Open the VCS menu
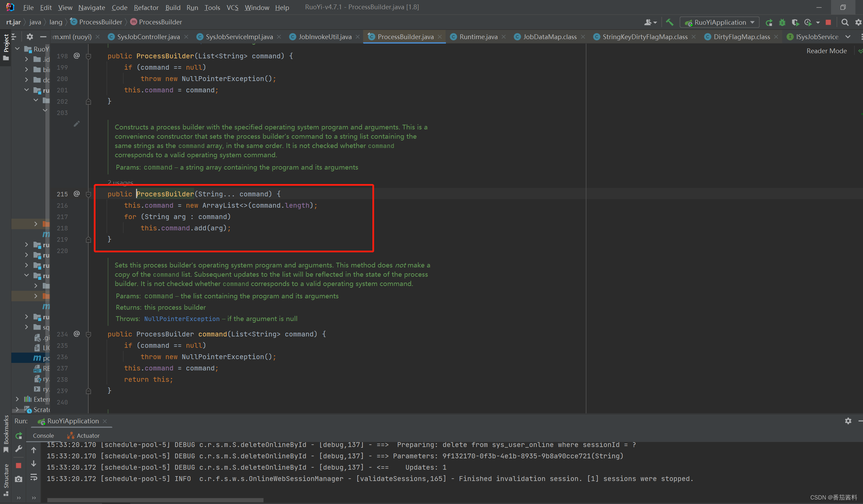The height and width of the screenshot is (504, 863). pyautogui.click(x=232, y=7)
